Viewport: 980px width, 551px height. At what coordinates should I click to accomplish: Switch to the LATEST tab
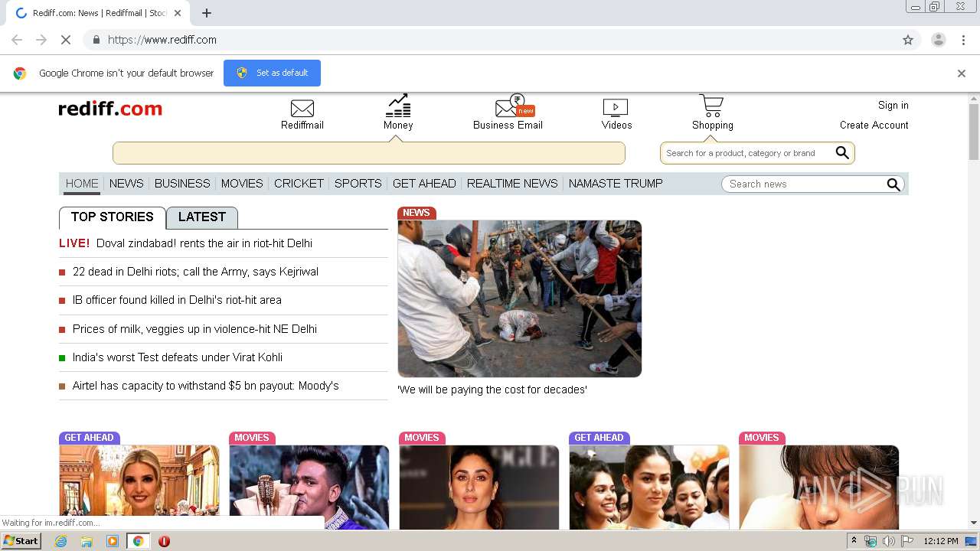pos(202,217)
